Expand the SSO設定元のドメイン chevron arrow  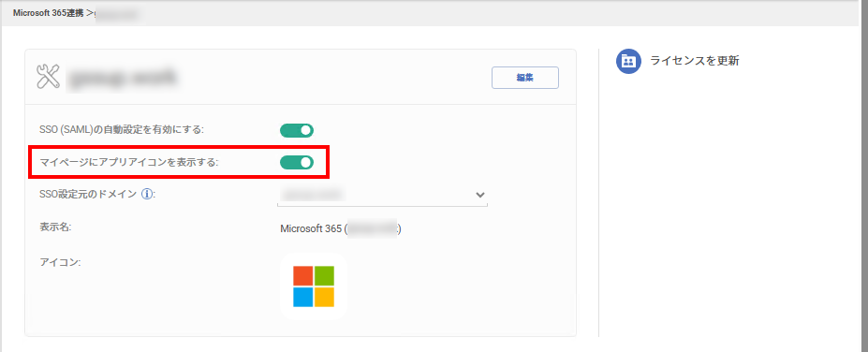coord(480,195)
